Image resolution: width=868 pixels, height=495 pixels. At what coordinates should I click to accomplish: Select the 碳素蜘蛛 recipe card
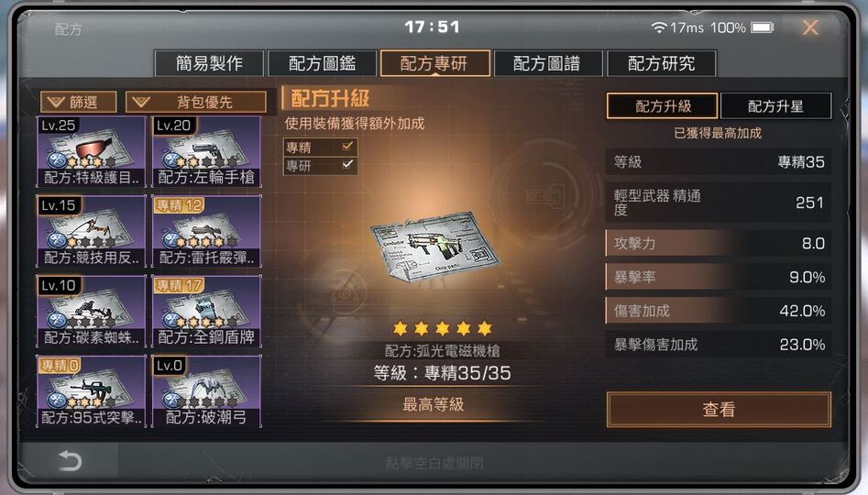(92, 311)
